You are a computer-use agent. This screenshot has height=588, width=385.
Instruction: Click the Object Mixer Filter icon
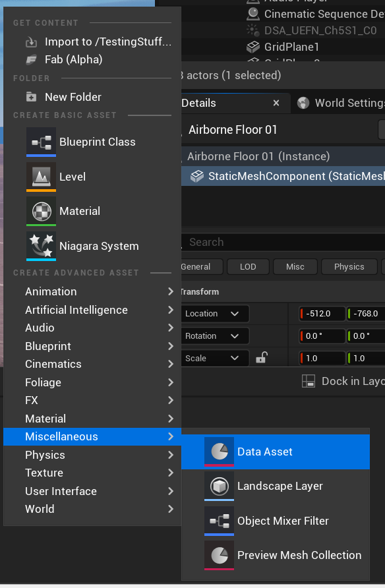click(x=220, y=521)
